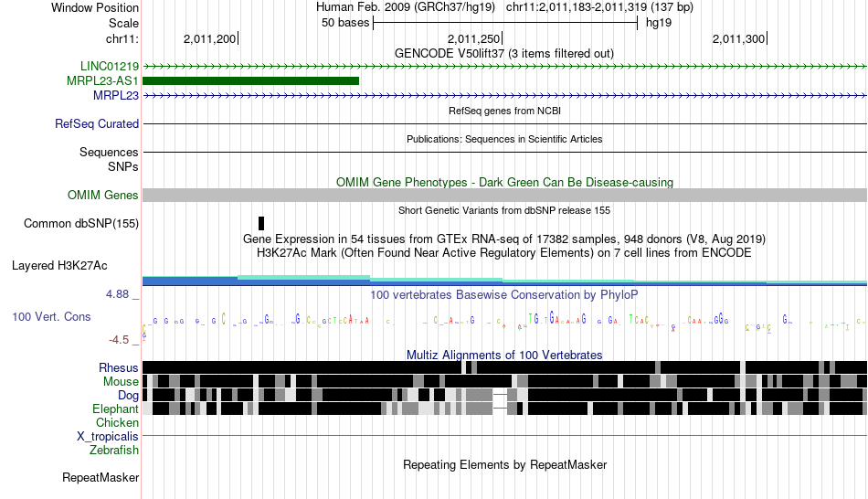Click the 2,011,200 ruler position

tap(209, 38)
